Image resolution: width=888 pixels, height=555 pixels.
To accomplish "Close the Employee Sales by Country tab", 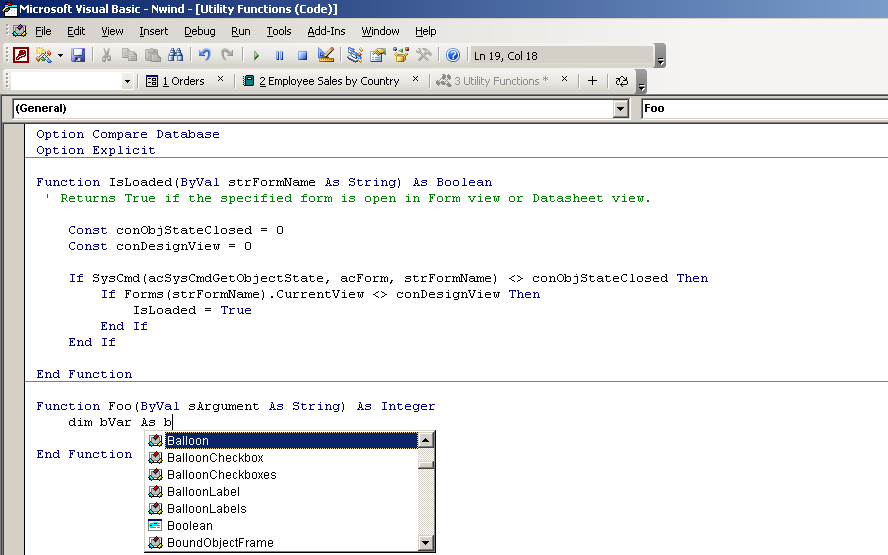I will click(x=415, y=79).
